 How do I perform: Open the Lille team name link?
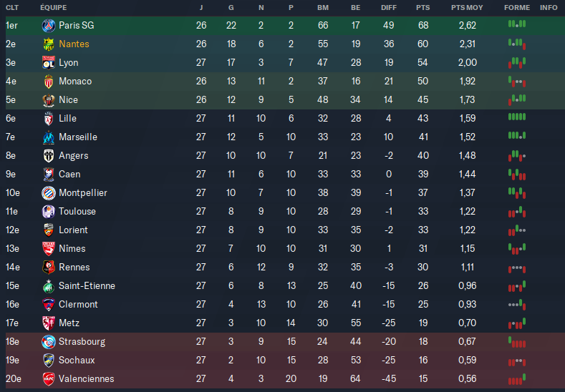(67, 119)
